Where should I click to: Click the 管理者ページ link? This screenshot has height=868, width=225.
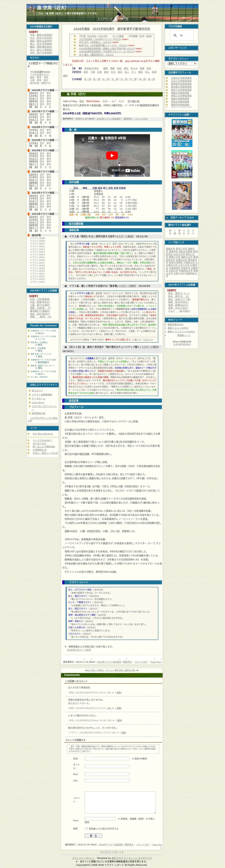183,335
